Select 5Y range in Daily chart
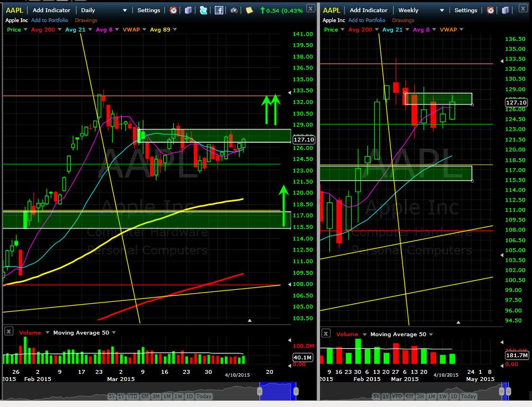Image resolution: width=532 pixels, height=407 pixels. pos(111,396)
